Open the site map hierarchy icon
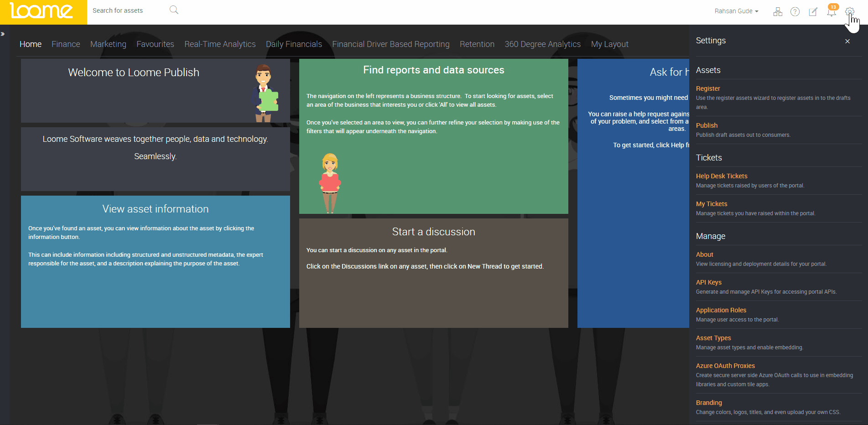This screenshot has width=868, height=425. (778, 11)
